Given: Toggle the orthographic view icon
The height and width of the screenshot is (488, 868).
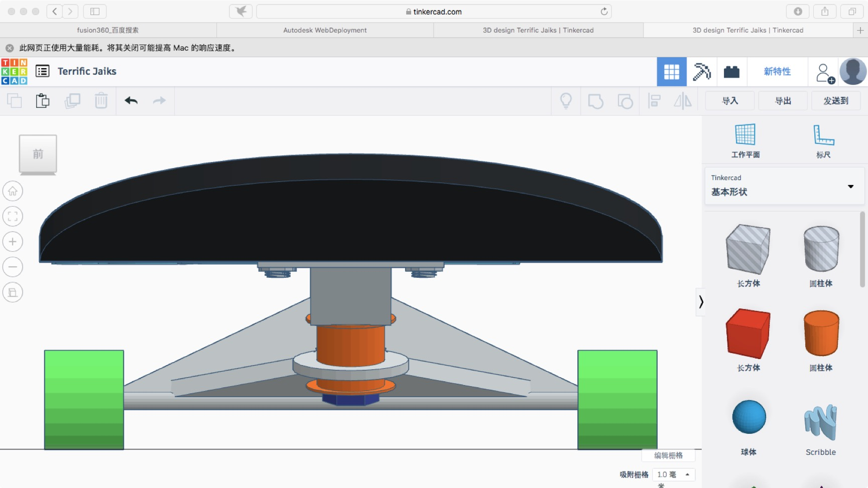Looking at the screenshot, I should coord(13,292).
